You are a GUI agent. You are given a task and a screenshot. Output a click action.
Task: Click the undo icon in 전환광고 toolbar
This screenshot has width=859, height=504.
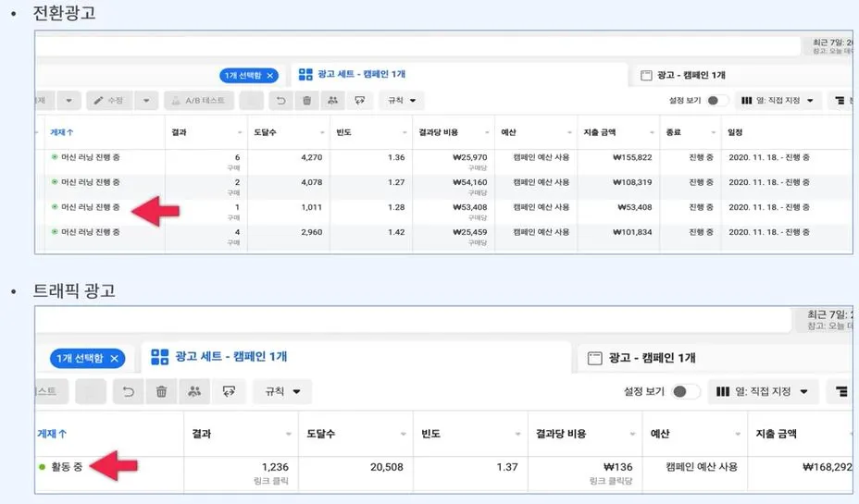click(x=281, y=101)
